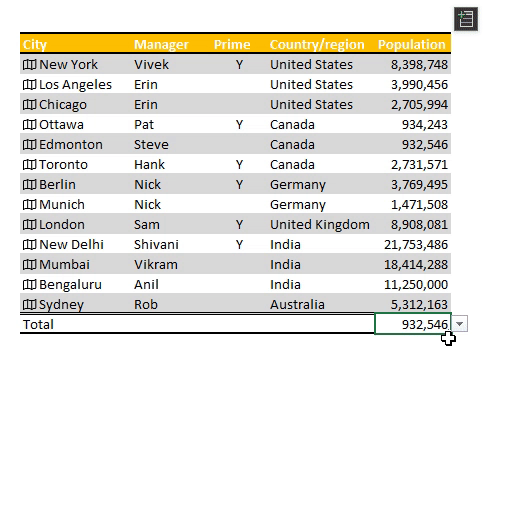Click the map icon beside Berlin
This screenshot has width=518, height=512.
29,184
